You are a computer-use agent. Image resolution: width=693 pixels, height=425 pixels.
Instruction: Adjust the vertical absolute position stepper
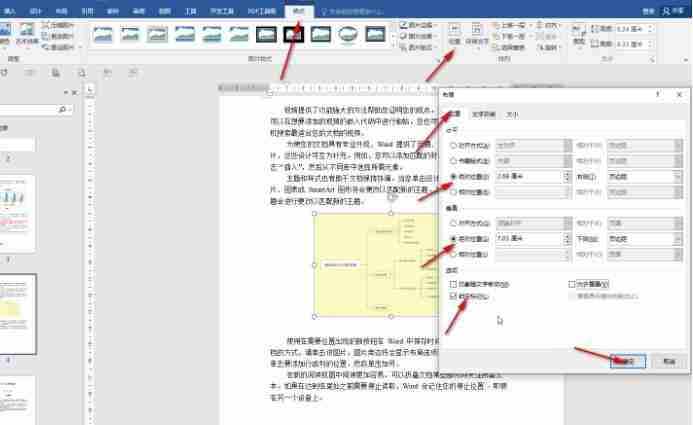click(567, 239)
